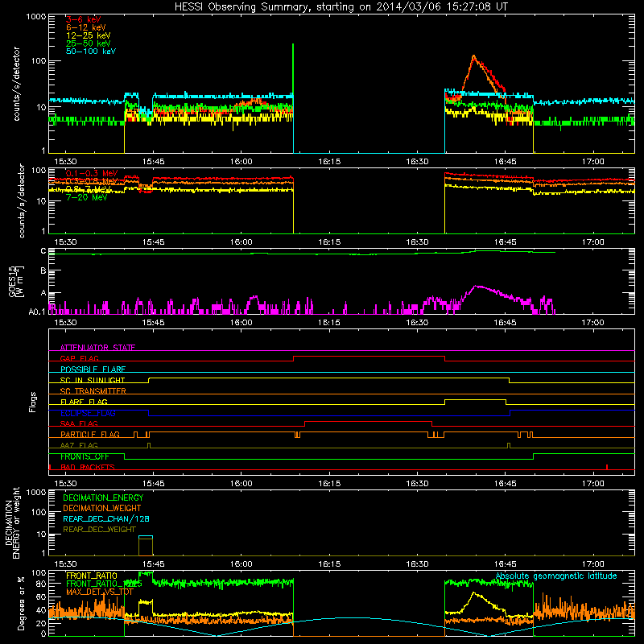Viewport: 644px width, 644px height.
Task: Click the raised SAA_FLAG step segment
Action: [x=369, y=421]
